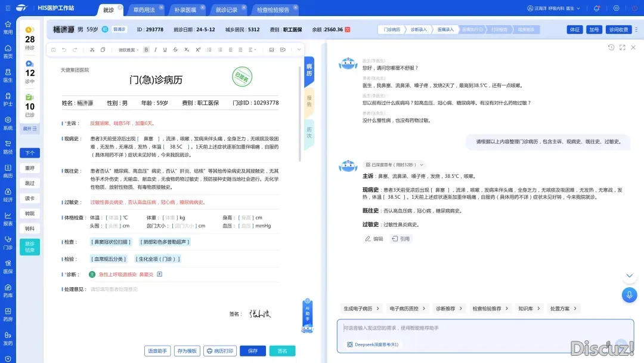Copy selection with the copy icon

[103, 50]
